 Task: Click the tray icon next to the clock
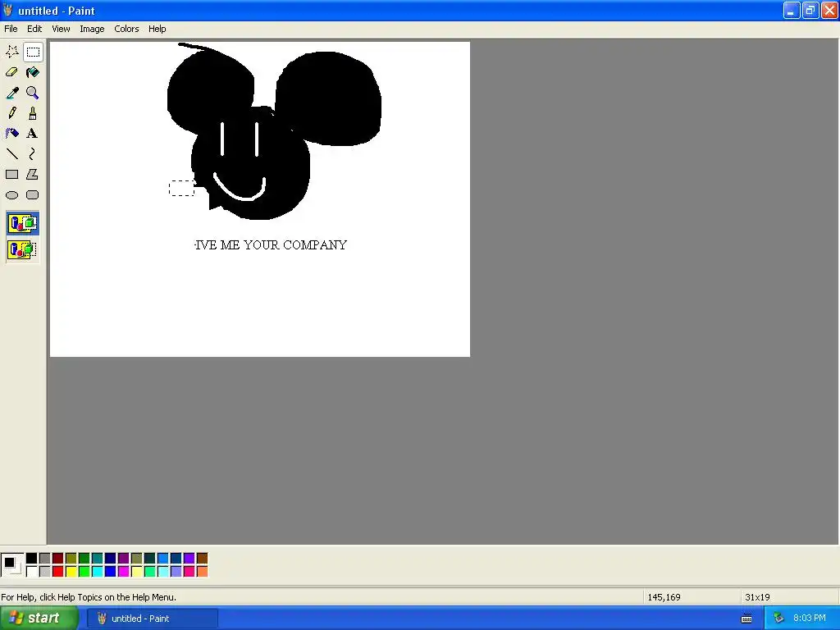778,619
